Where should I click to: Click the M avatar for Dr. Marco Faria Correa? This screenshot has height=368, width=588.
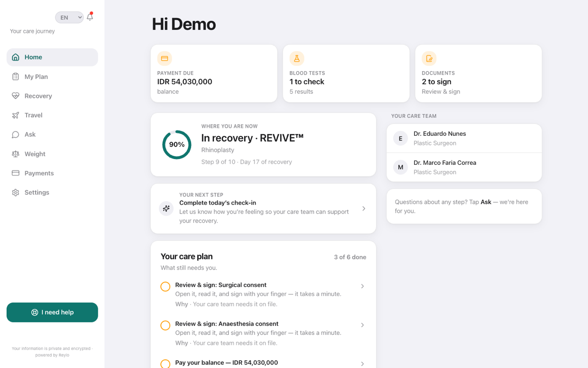point(401,167)
